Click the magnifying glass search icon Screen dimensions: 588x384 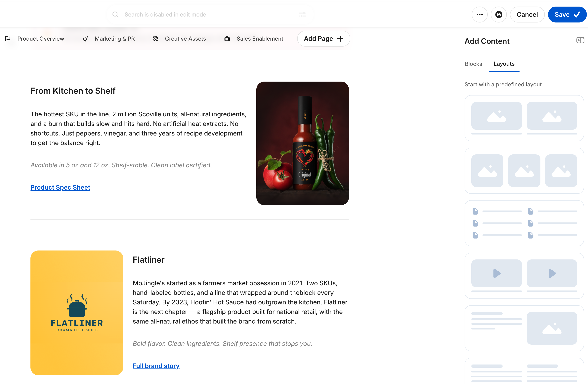(115, 15)
